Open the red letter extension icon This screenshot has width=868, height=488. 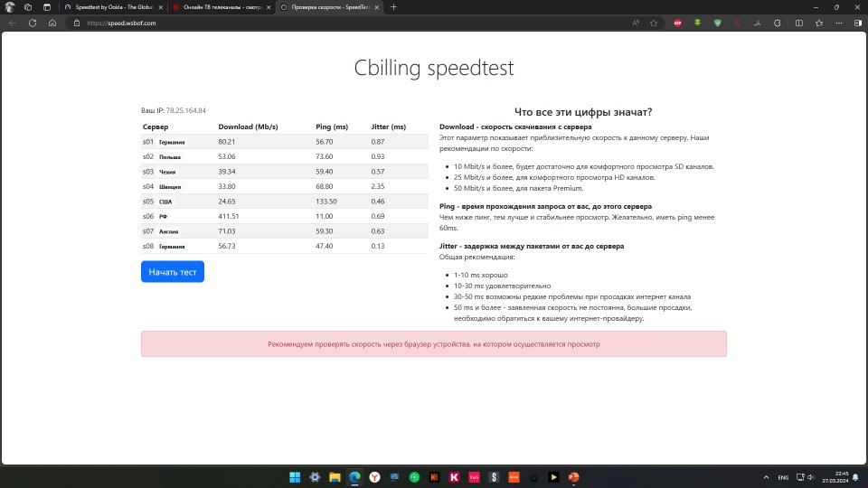738,23
